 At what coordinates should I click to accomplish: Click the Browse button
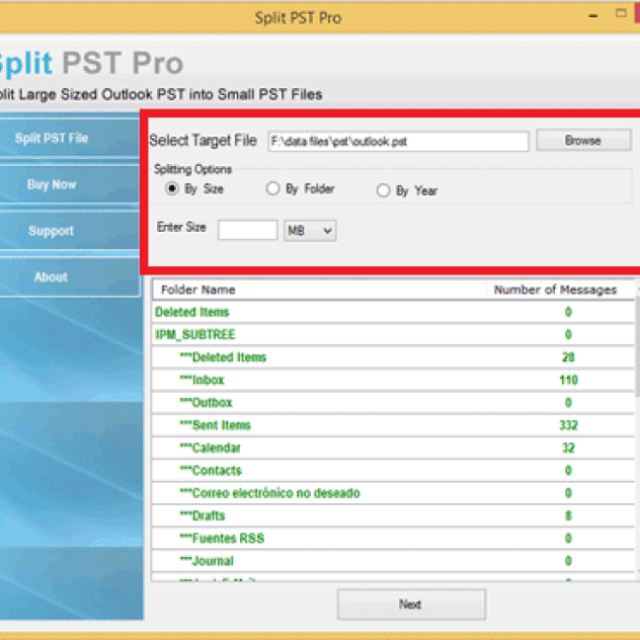coord(583,140)
